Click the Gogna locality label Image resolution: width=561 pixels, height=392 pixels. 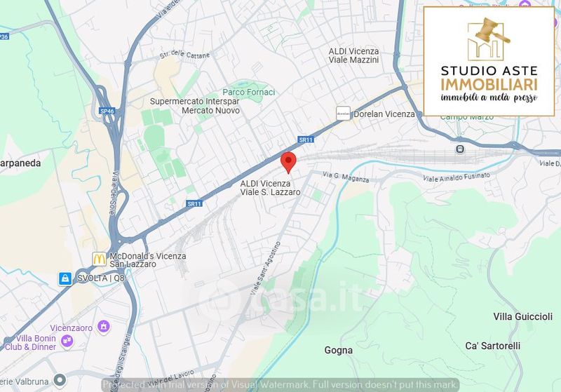tap(339, 350)
